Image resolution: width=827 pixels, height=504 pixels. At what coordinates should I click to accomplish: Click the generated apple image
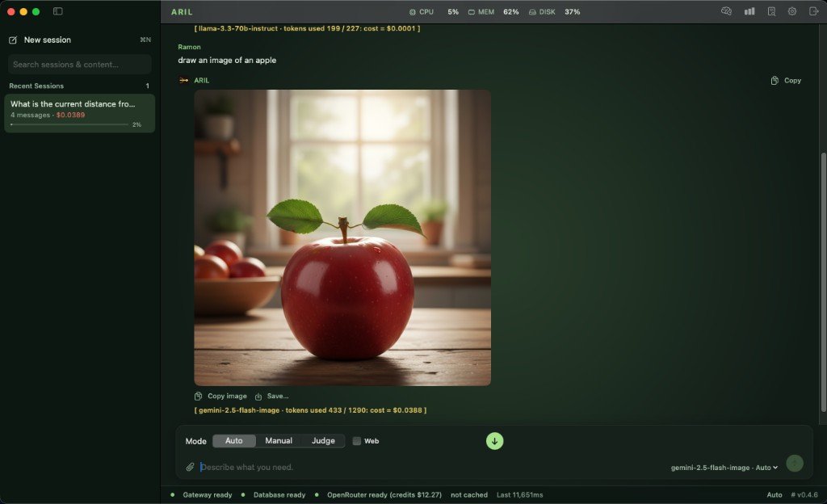342,237
